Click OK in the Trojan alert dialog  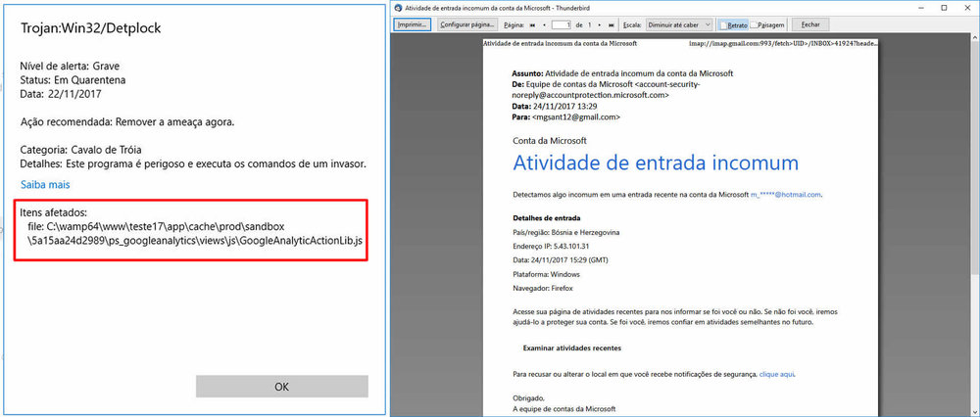pyautogui.click(x=282, y=387)
